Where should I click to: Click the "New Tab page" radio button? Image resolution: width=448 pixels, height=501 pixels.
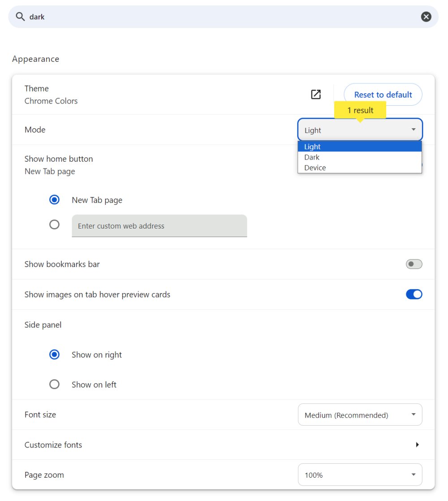coord(54,199)
